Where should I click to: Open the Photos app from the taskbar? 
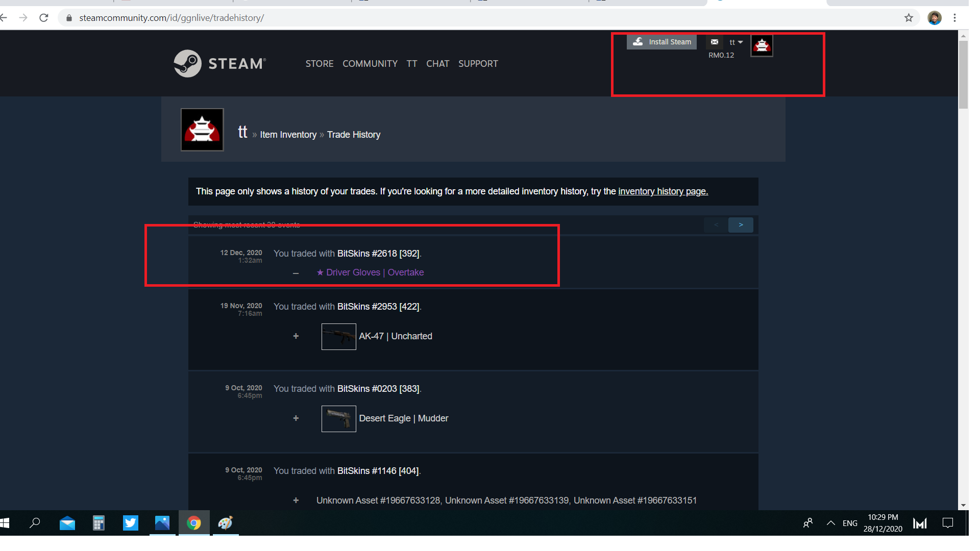(x=162, y=523)
